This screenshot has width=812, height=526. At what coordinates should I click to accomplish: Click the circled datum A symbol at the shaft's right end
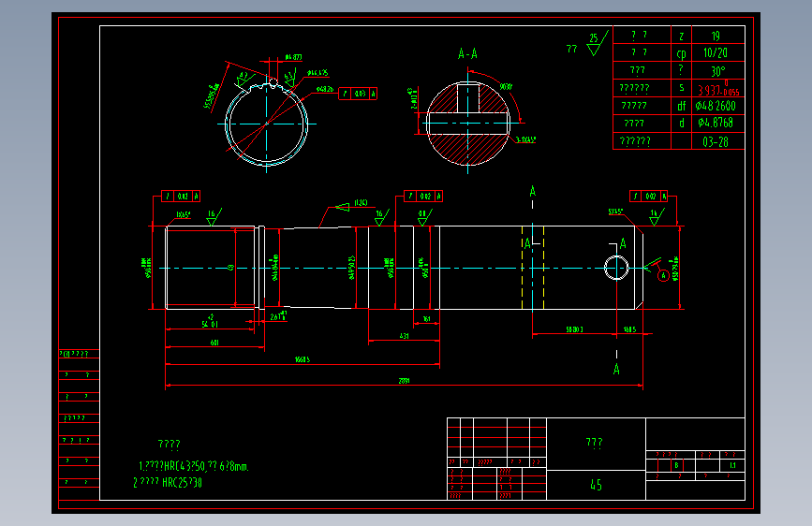(x=663, y=276)
